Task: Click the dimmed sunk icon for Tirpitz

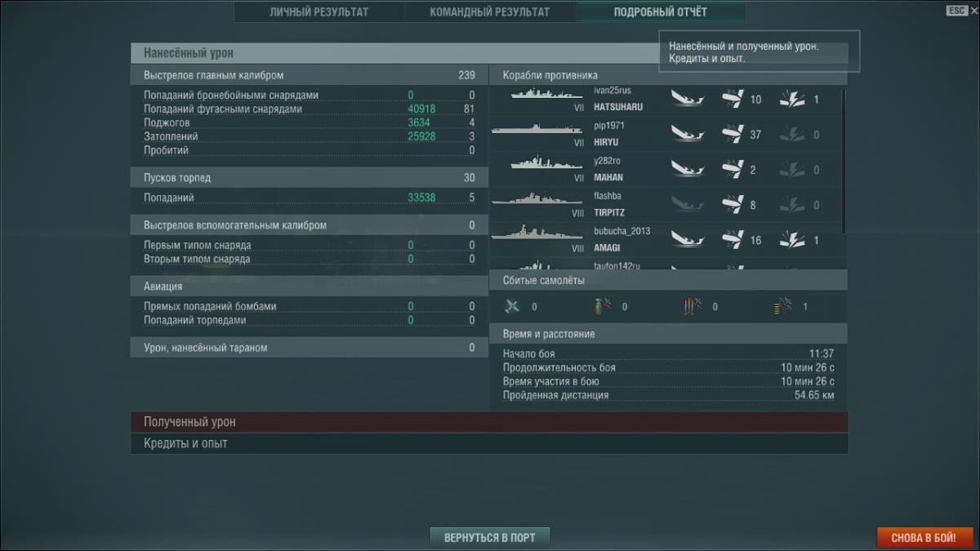Action: click(x=688, y=204)
